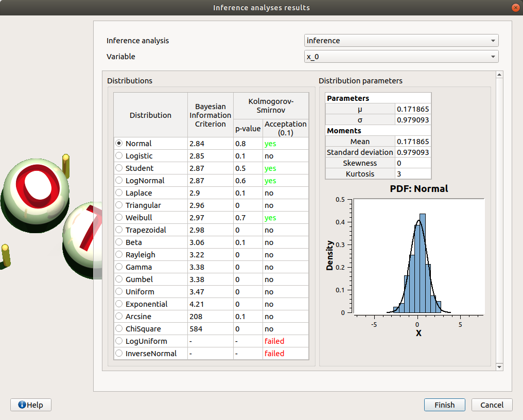Open the Inference analysis dropdown

(401, 41)
